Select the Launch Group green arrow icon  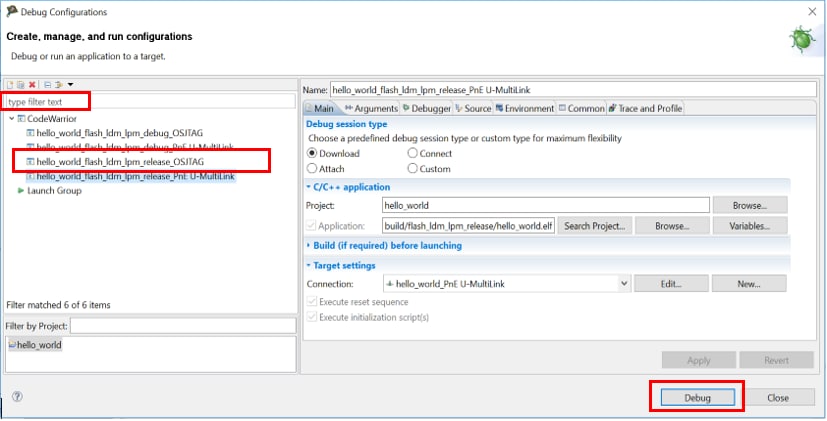(21, 190)
